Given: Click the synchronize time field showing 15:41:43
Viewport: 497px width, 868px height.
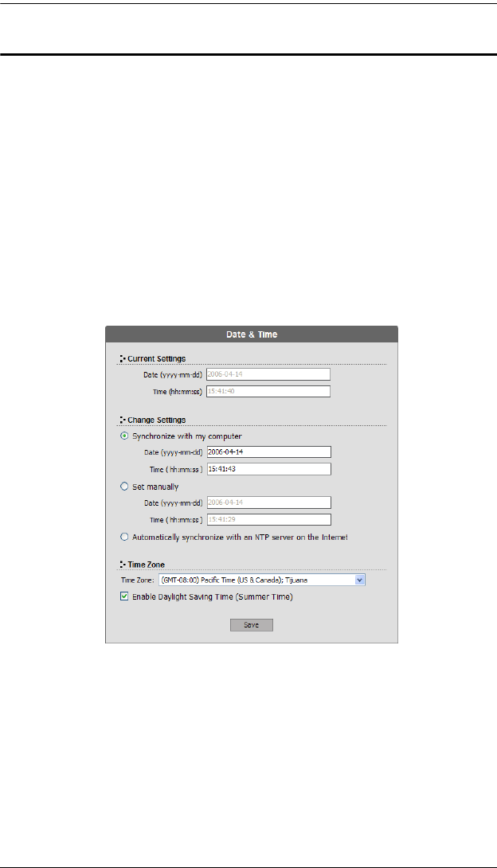Looking at the screenshot, I should [x=268, y=469].
